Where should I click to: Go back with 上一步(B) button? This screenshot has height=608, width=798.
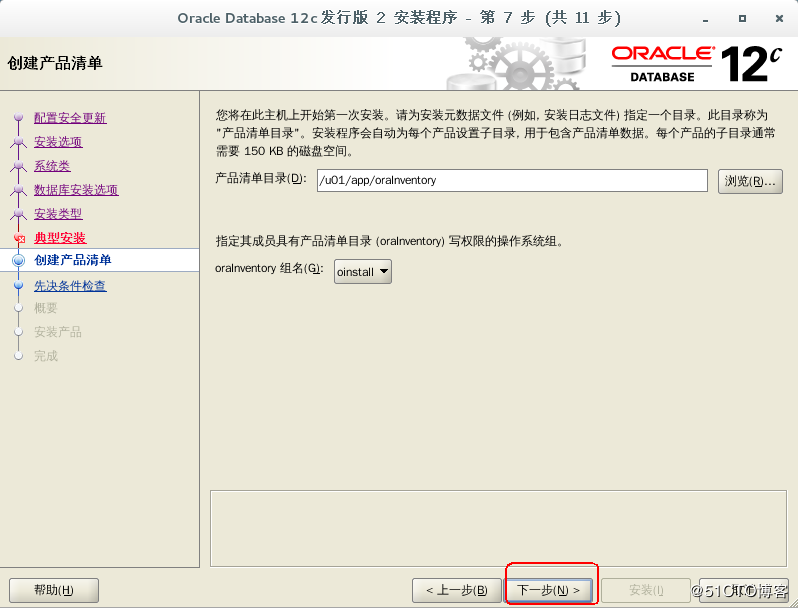457,590
